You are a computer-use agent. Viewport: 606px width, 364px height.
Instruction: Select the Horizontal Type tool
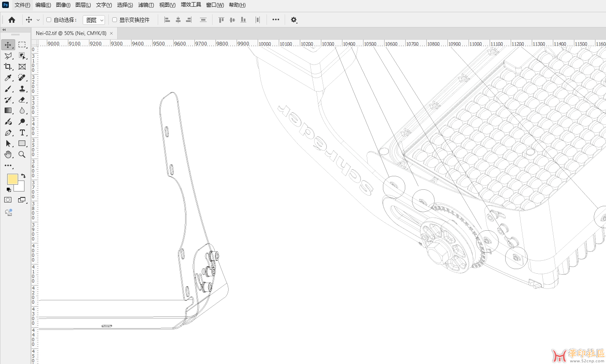pos(22,132)
